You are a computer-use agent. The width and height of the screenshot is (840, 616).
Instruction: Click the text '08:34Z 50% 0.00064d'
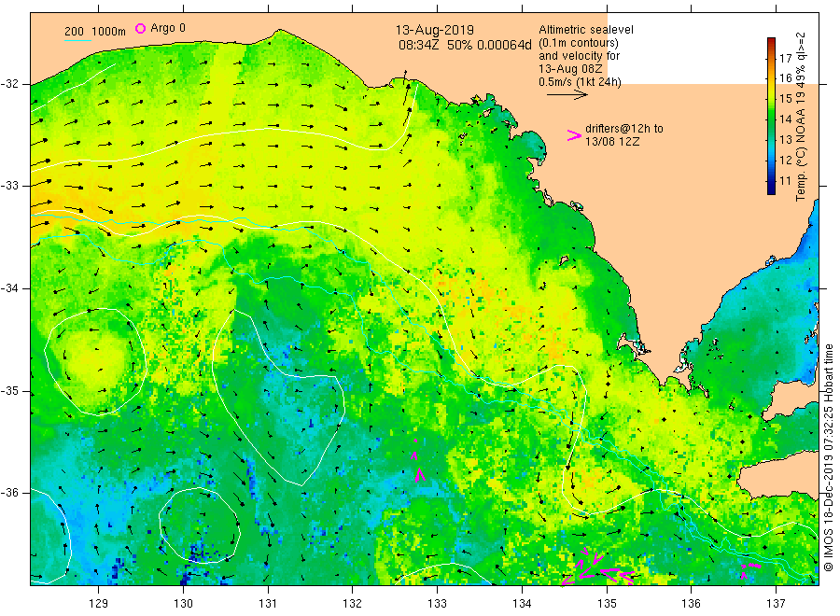tap(465, 45)
